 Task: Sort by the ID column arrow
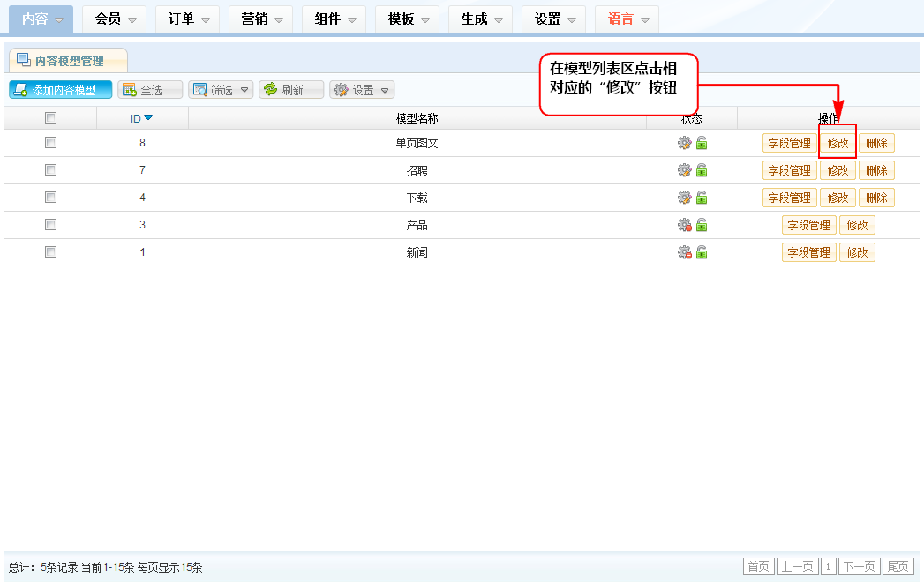(148, 118)
